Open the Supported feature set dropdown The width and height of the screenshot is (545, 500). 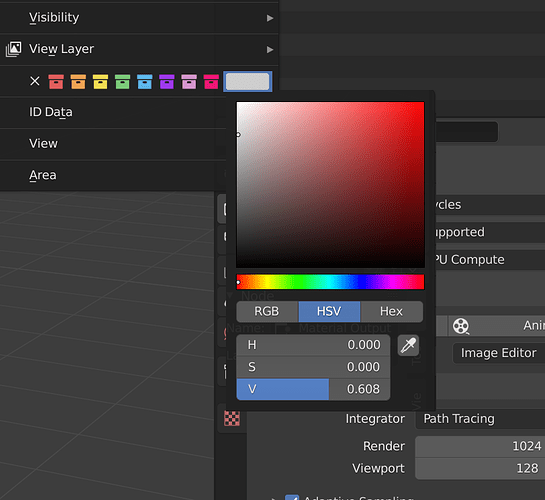[x=490, y=232]
